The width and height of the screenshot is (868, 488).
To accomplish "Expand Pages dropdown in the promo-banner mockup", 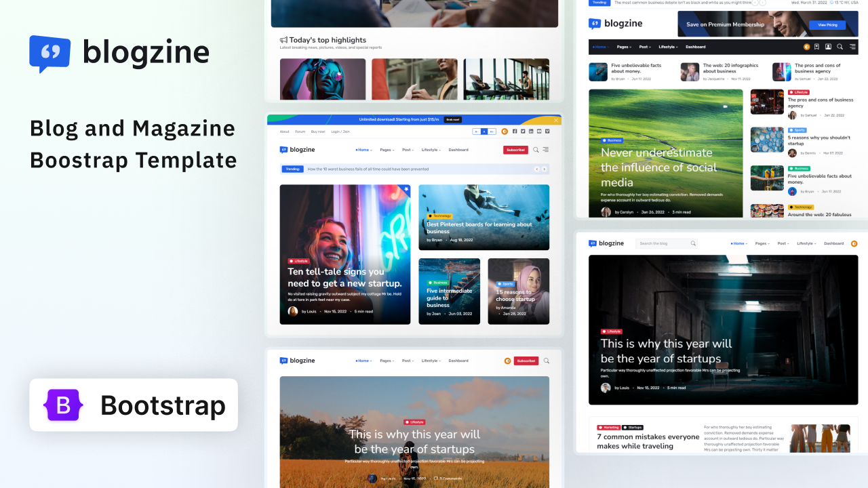I will (386, 150).
